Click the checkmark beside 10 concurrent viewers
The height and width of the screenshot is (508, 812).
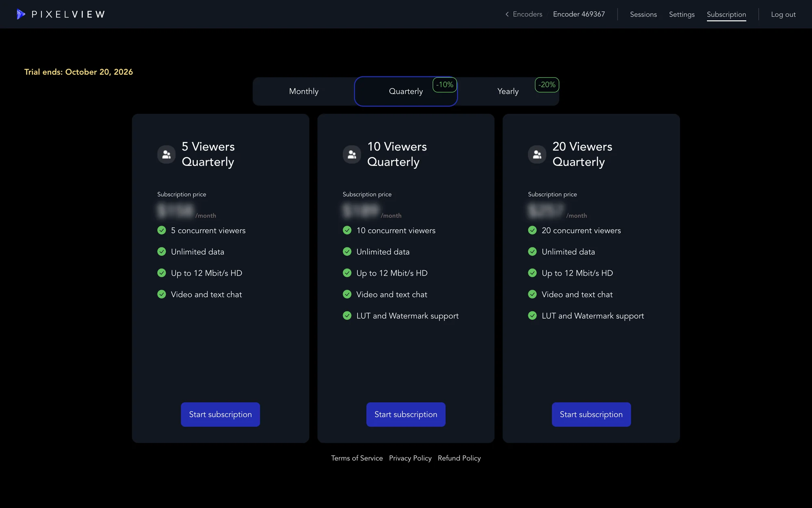(347, 230)
